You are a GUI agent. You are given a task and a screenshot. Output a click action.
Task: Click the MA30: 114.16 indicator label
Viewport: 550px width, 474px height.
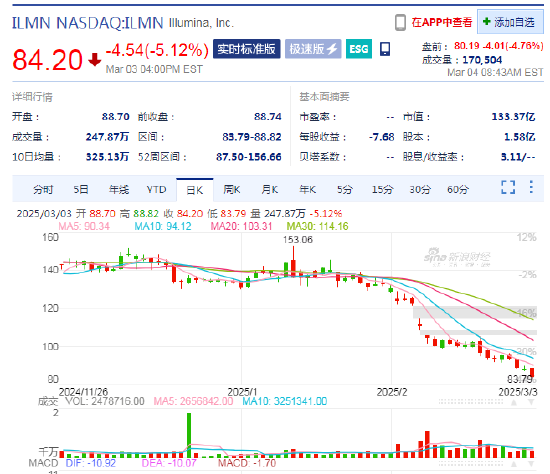coord(317,226)
